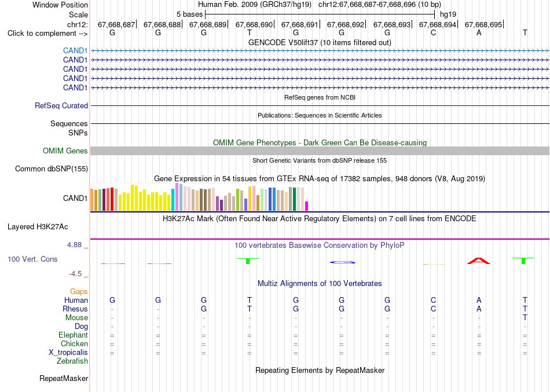This screenshot has height=392, width=550.
Task: Click GTEx Gene Expression track title
Action: pyautogui.click(x=320, y=178)
